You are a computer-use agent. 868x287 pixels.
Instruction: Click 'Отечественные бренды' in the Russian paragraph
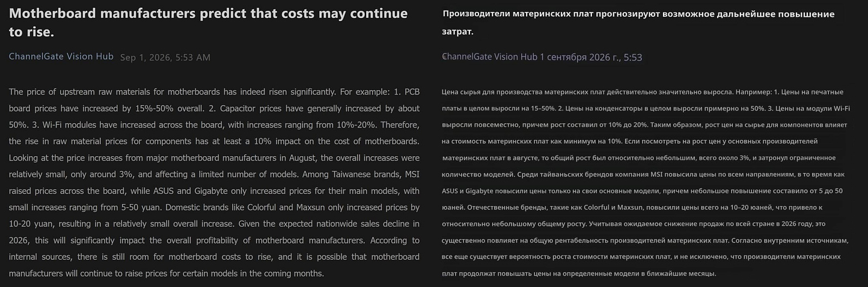tap(506, 207)
